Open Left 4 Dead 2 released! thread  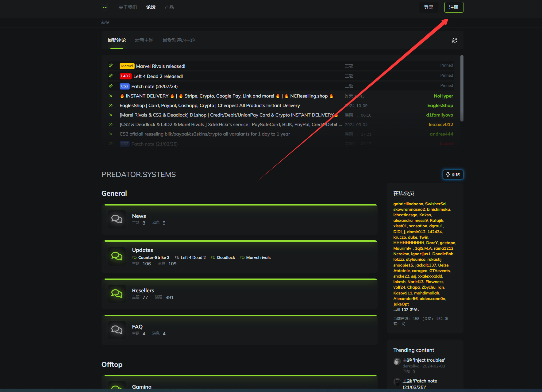(x=158, y=76)
